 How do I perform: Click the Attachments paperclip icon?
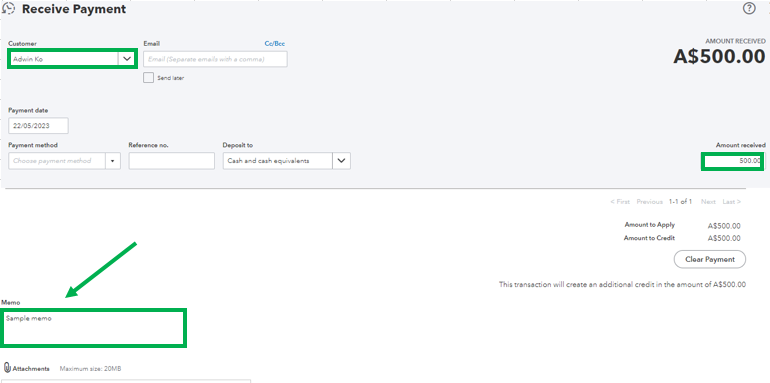[7, 368]
